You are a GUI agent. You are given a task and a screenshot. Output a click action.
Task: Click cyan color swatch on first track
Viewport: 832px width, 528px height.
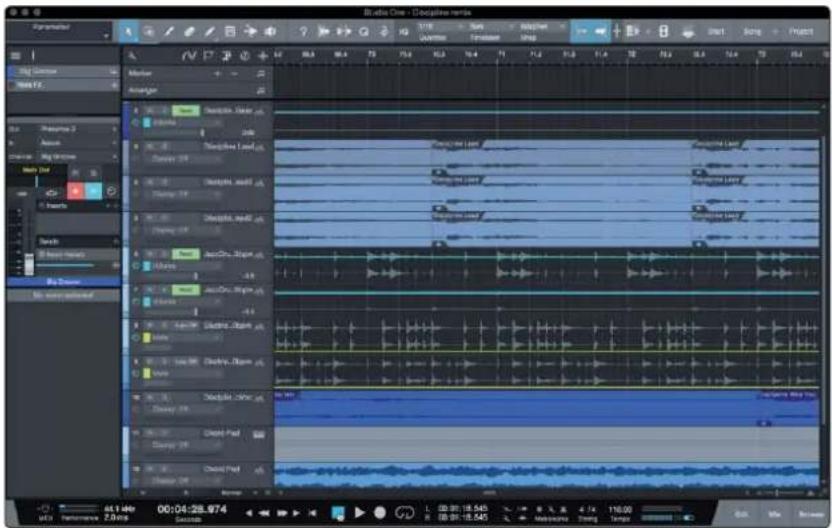coord(147,123)
